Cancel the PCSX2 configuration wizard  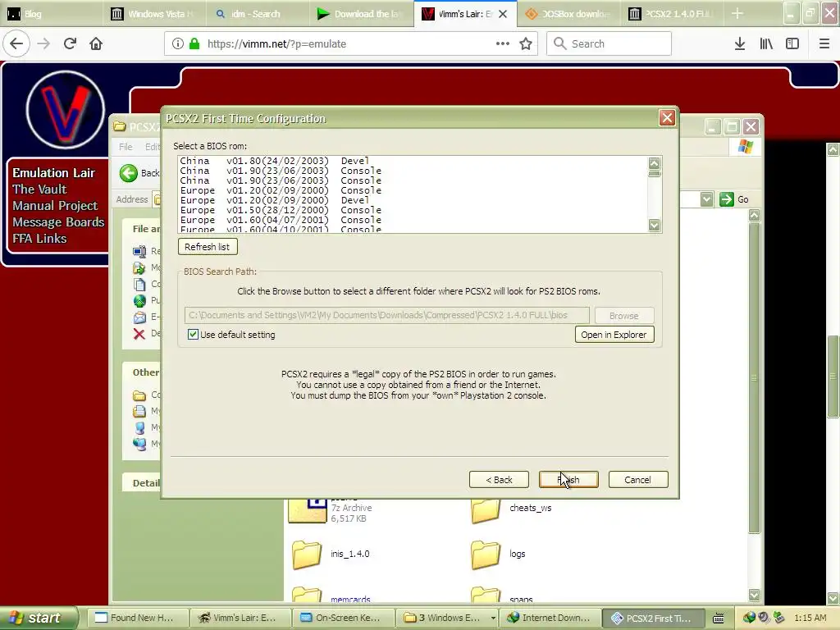[x=637, y=479]
